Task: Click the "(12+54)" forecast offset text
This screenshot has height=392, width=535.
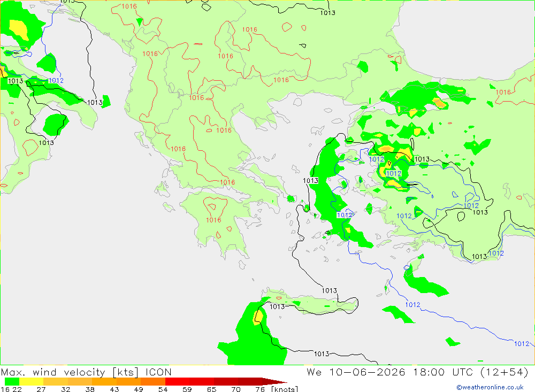Action: coord(505,372)
